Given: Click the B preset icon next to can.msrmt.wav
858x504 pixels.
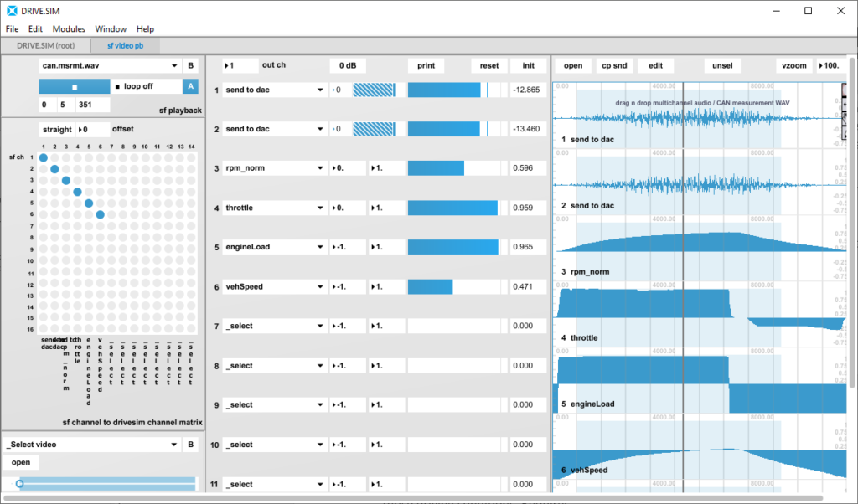Looking at the screenshot, I should pos(190,65).
